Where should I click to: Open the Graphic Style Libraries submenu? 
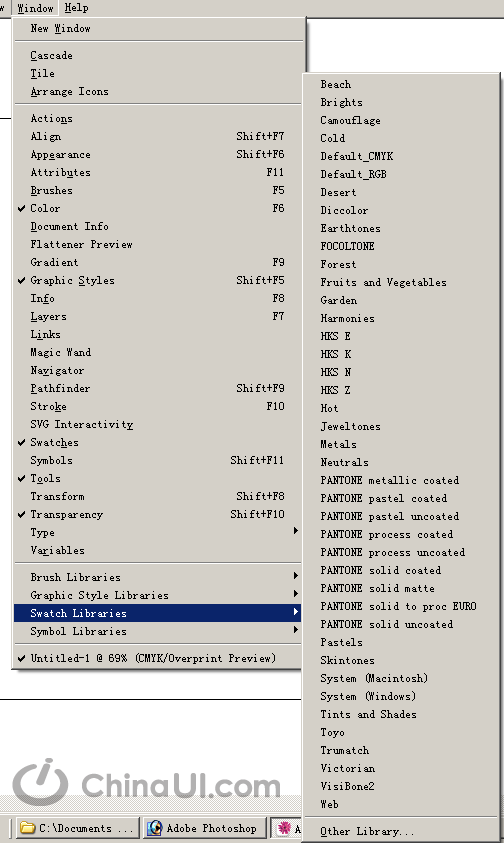pyautogui.click(x=158, y=595)
